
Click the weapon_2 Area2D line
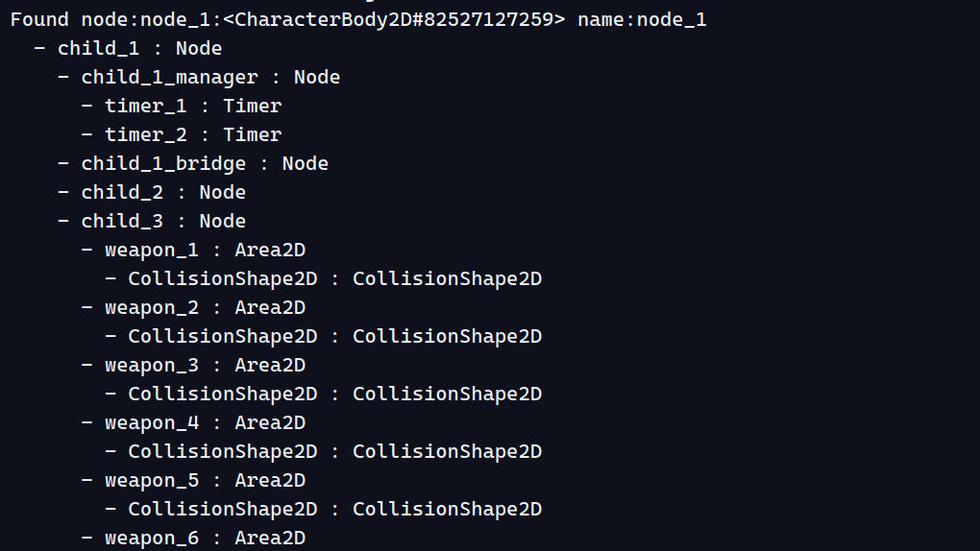point(193,307)
